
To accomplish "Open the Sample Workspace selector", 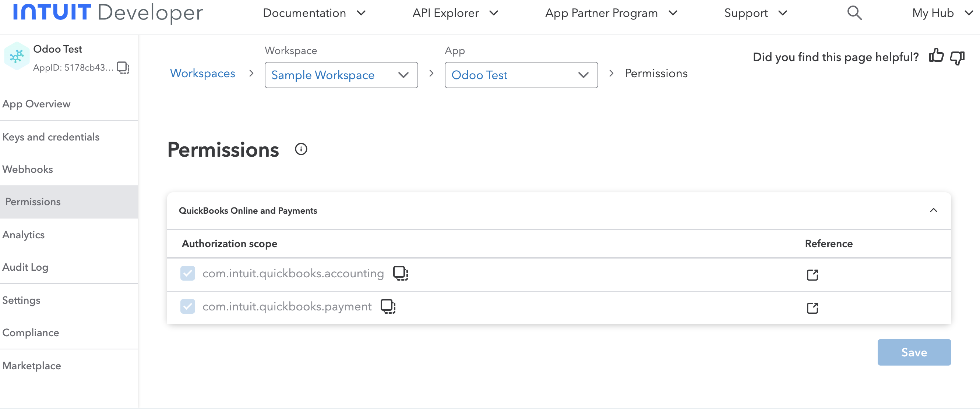I will click(x=341, y=75).
